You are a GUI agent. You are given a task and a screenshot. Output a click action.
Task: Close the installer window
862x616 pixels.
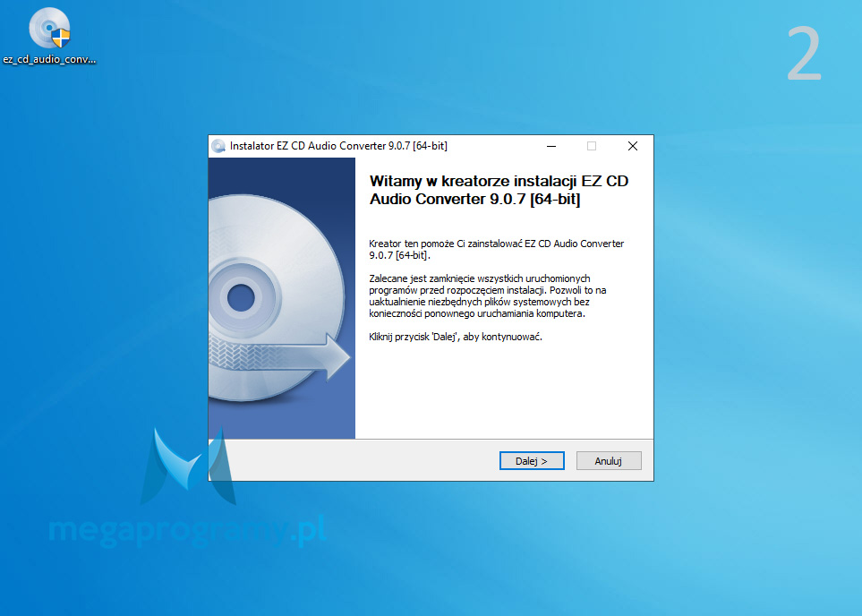633,146
